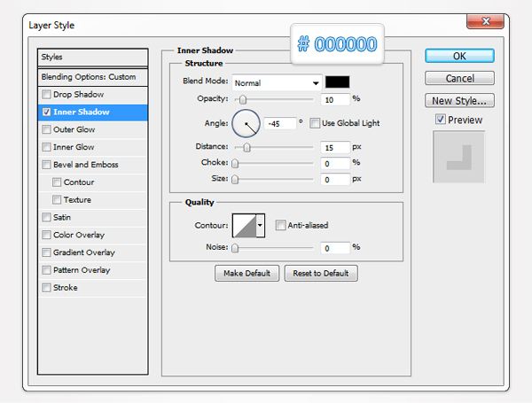Image resolution: width=532 pixels, height=403 pixels.
Task: Select the Pattern Overlay style row
Action: [x=92, y=270]
